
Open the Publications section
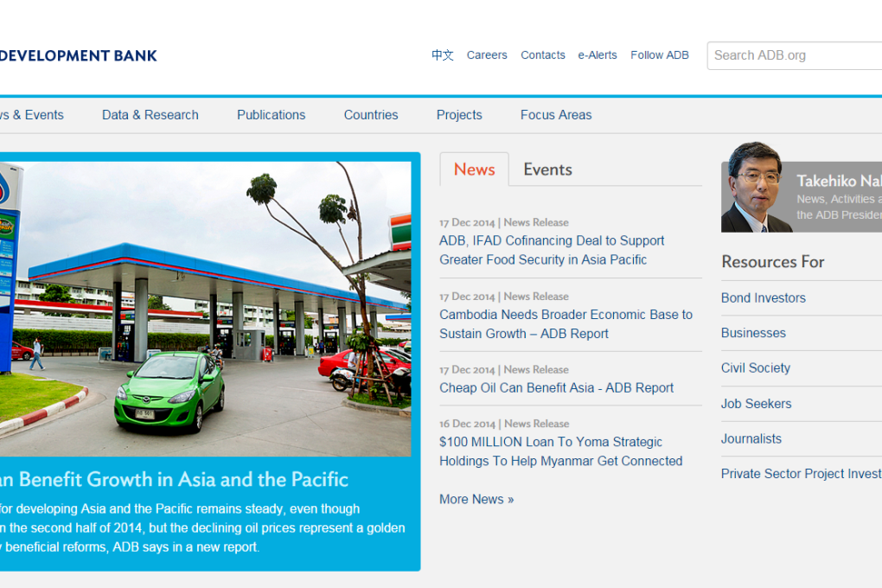271,114
